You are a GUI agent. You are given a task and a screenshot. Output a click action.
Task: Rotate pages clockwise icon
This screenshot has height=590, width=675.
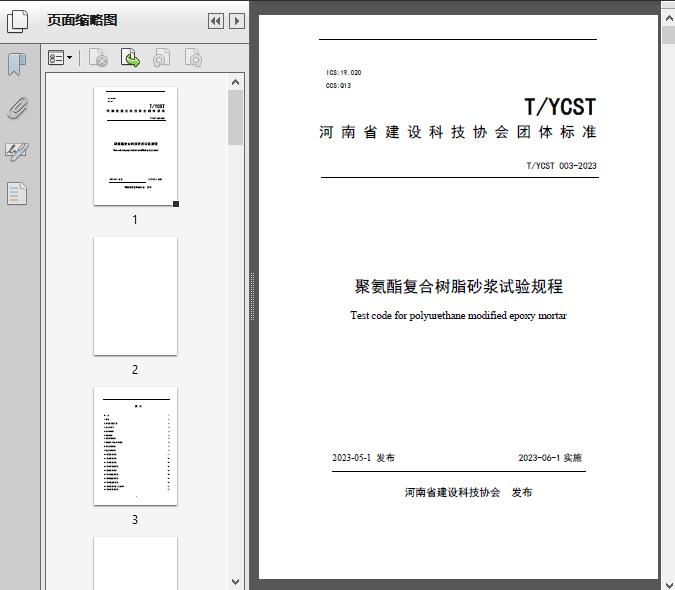193,58
